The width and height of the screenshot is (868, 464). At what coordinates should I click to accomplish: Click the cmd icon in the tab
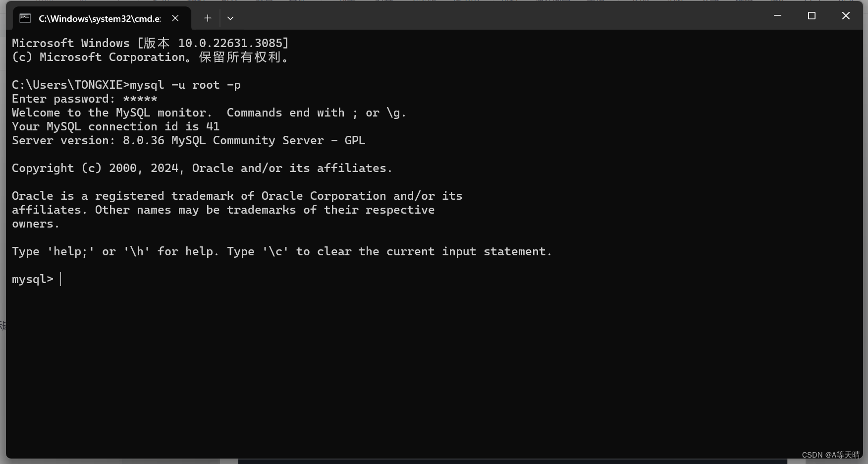25,18
